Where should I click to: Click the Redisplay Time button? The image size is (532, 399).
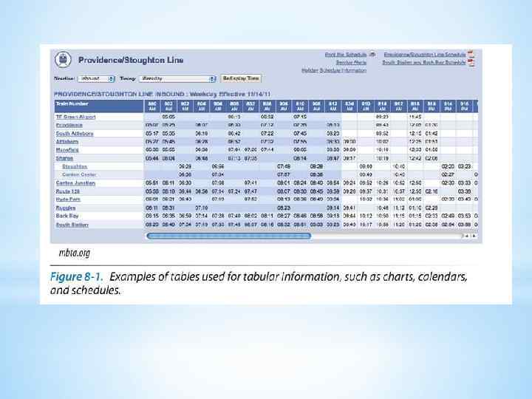pyautogui.click(x=241, y=78)
